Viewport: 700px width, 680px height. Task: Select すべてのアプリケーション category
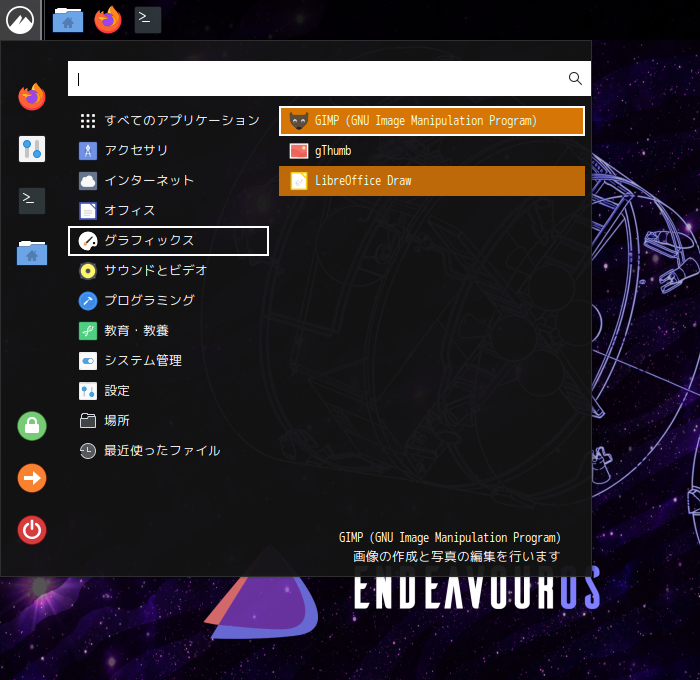(x=168, y=121)
